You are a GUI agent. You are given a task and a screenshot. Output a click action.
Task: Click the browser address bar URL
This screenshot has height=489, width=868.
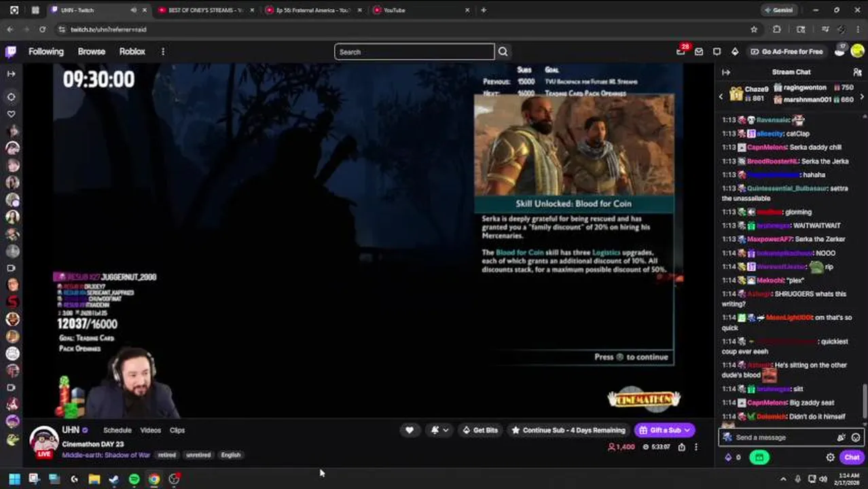click(x=109, y=29)
